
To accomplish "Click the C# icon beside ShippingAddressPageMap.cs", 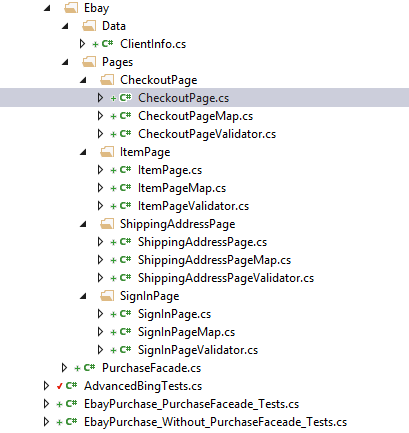I will point(125,260).
